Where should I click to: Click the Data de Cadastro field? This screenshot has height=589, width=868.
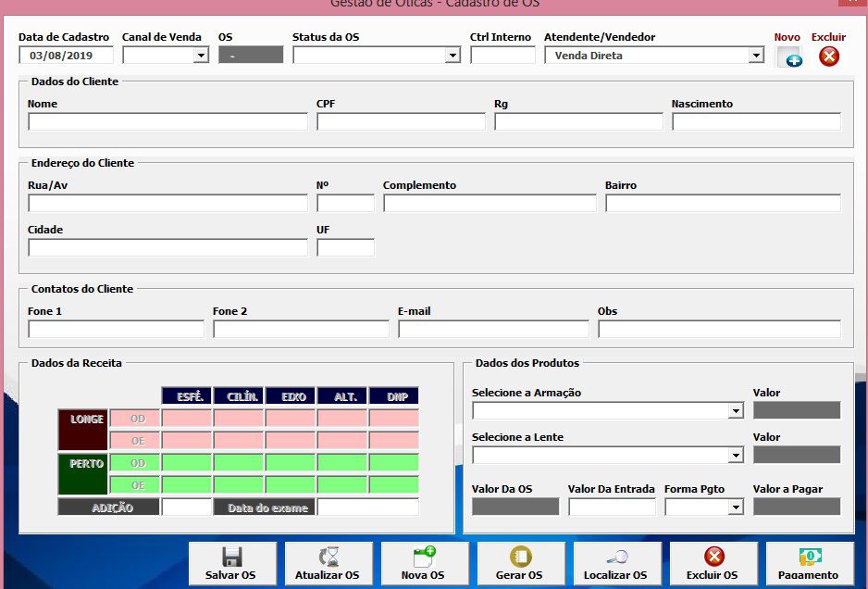(66, 56)
